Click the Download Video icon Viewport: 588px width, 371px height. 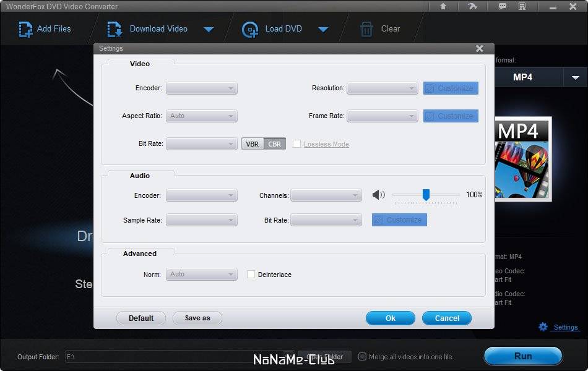tap(115, 29)
